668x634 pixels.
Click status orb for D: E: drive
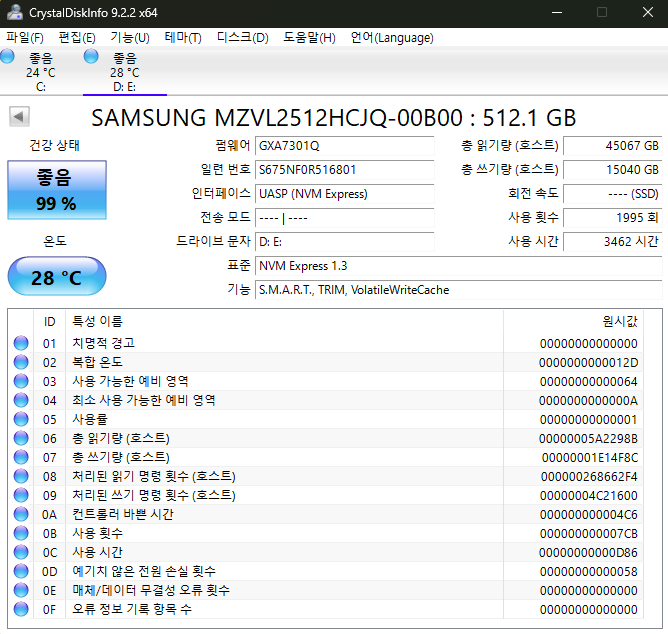91,56
